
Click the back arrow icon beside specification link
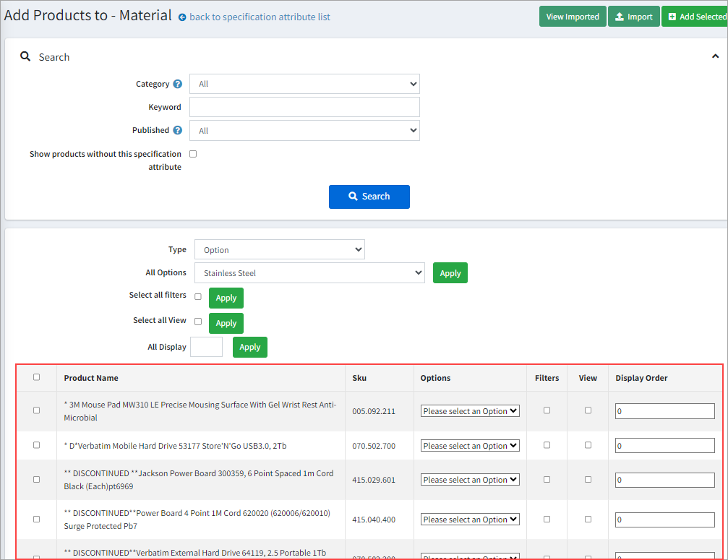pos(182,17)
